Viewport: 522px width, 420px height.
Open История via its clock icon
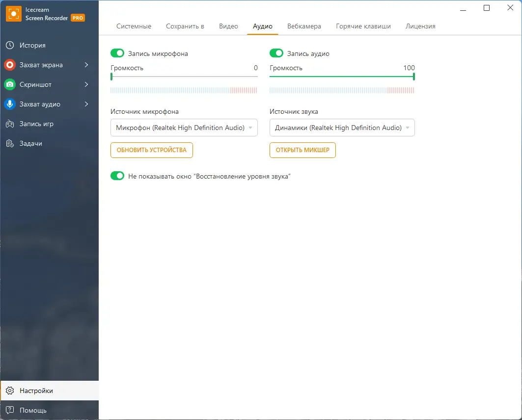pyautogui.click(x=10, y=45)
